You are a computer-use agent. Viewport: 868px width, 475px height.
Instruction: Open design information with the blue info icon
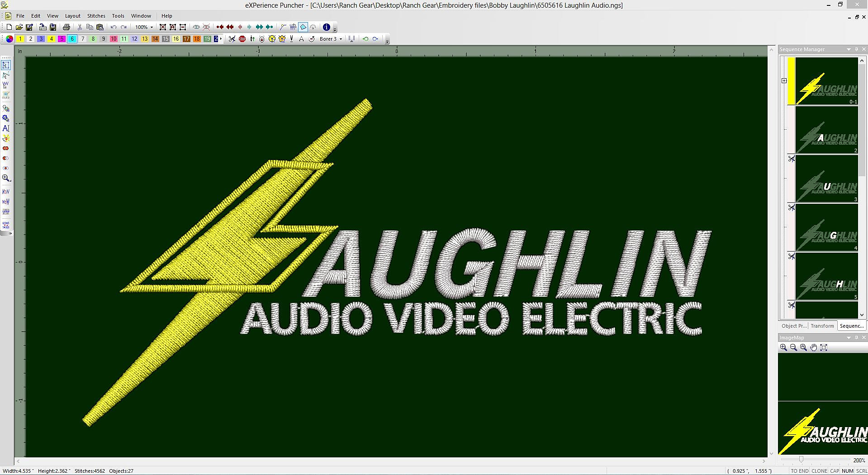[x=327, y=27]
